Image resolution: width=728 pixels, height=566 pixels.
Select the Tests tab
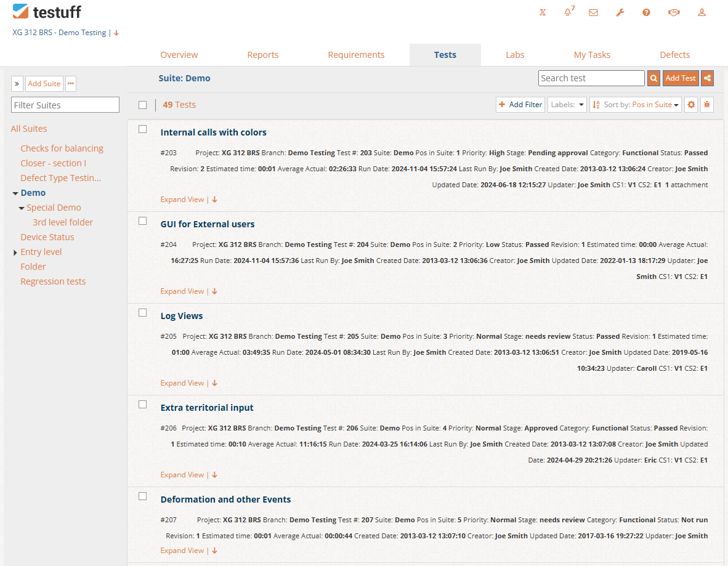coord(445,55)
